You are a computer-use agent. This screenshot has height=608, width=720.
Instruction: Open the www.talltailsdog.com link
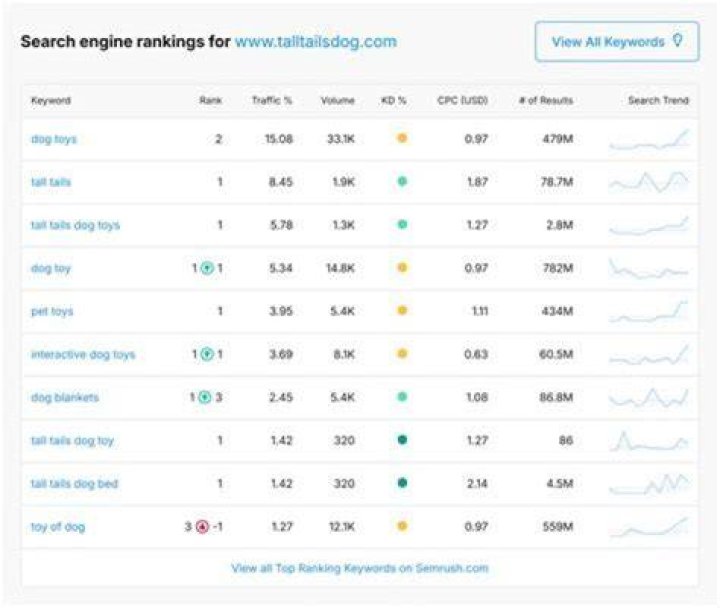[x=315, y=41]
